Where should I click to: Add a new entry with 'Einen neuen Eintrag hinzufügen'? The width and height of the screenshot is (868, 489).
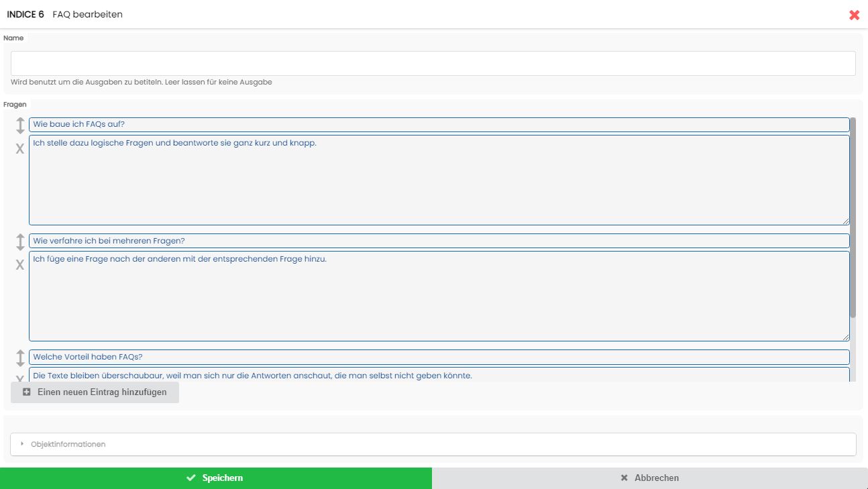[95, 392]
